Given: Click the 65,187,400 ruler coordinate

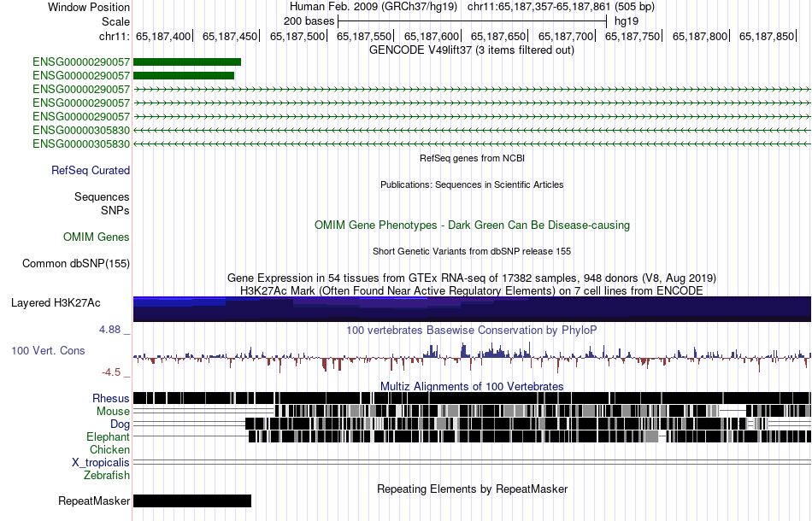Looking at the screenshot, I should pos(163,37).
